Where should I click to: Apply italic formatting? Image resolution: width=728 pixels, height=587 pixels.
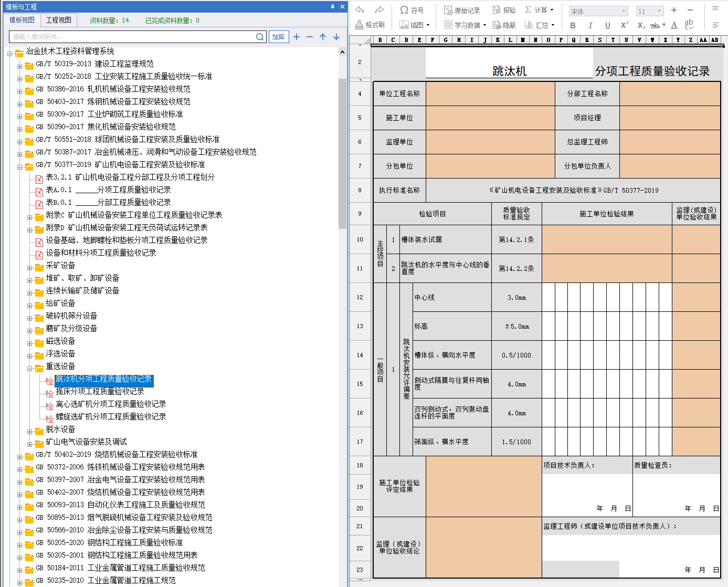[x=590, y=25]
